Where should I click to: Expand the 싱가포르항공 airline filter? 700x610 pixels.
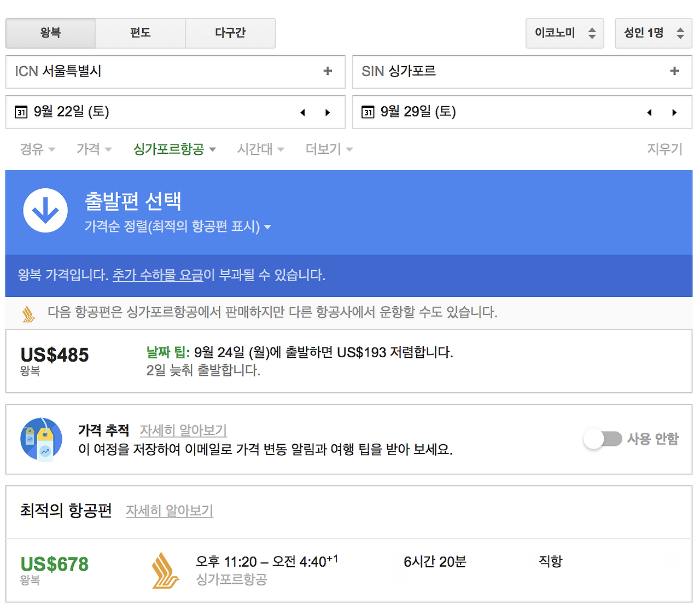174,149
